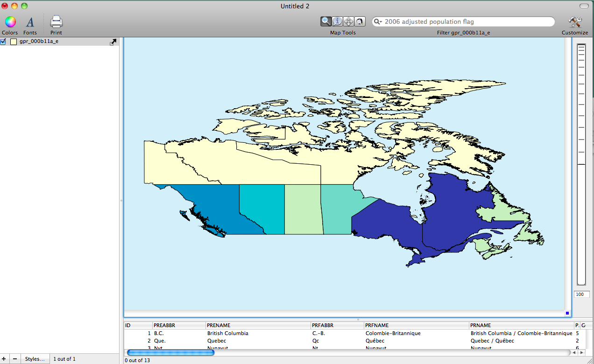Click the yellow layer color swatch
Viewport: 594px width, 364px height.
click(x=13, y=41)
